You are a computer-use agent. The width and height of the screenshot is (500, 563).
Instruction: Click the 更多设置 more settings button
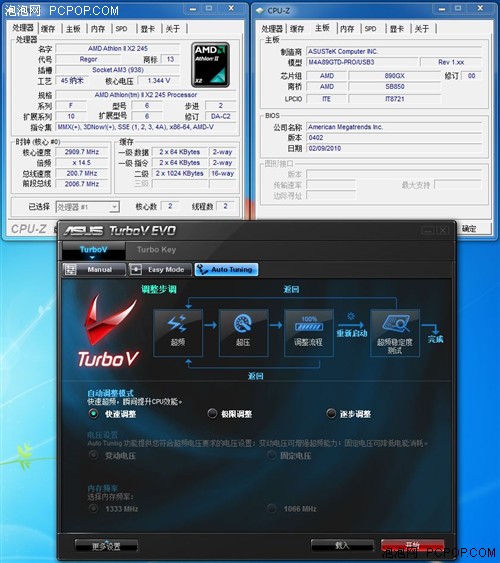tap(106, 546)
